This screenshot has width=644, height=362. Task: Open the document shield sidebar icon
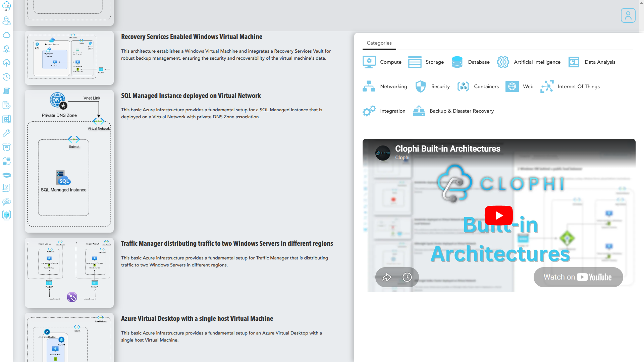pyautogui.click(x=6, y=105)
